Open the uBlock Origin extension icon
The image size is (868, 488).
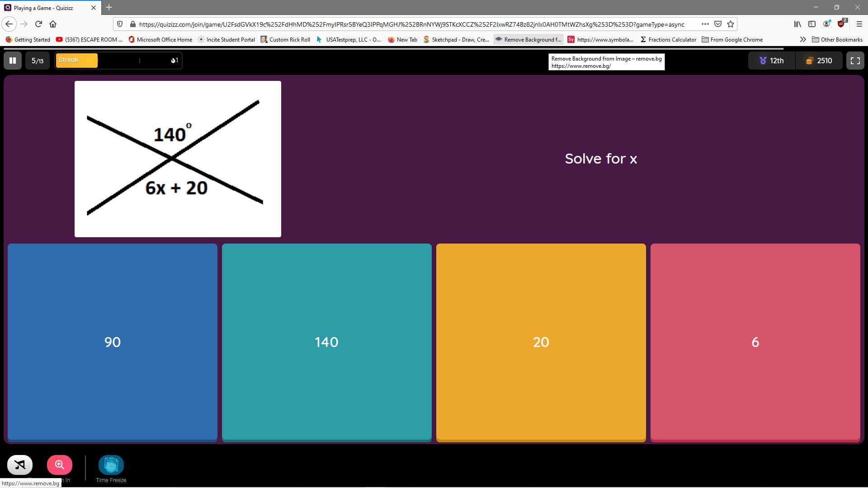click(x=841, y=24)
